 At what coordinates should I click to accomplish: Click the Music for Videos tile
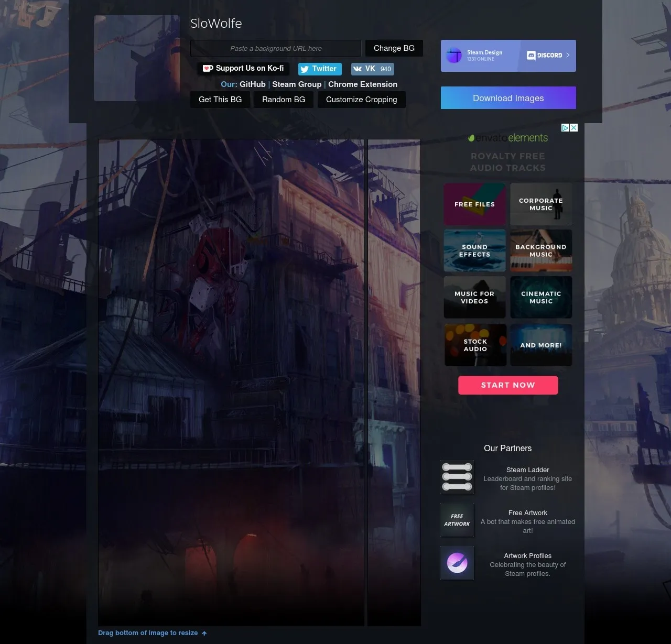[474, 298]
